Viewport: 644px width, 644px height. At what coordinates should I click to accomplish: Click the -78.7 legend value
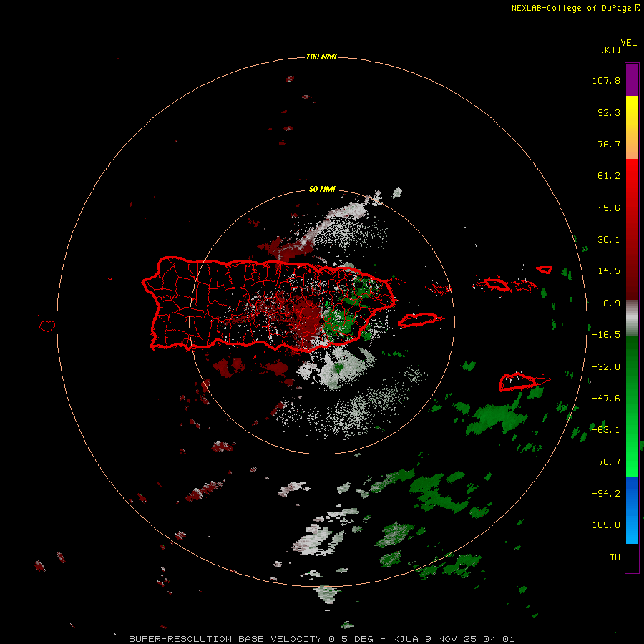click(x=606, y=462)
